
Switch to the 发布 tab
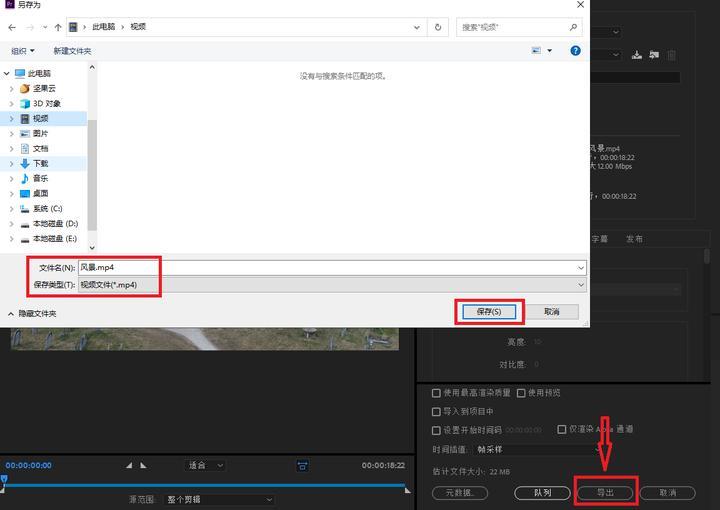coord(634,239)
